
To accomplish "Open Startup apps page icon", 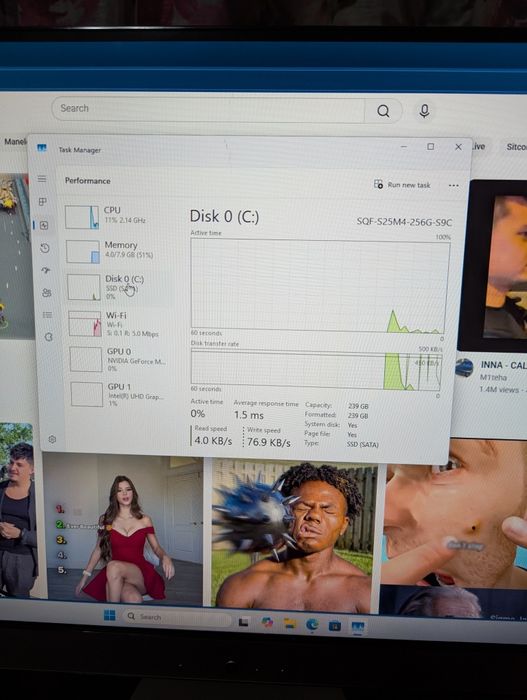I will point(46,271).
